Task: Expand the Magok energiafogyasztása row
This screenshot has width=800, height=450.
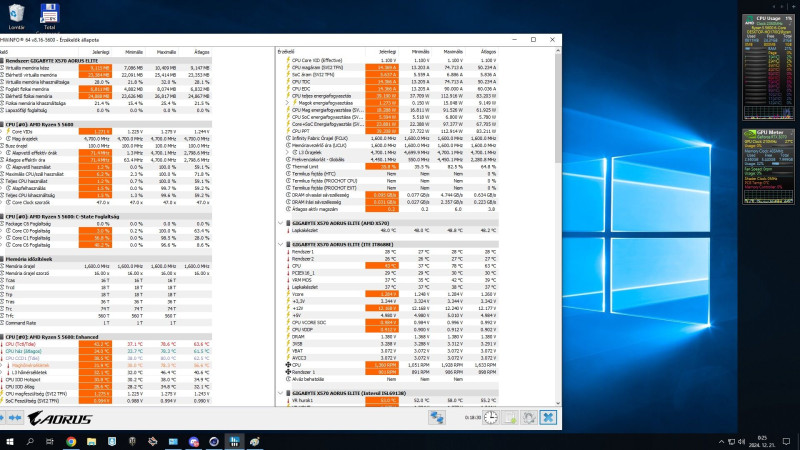Action: tap(287, 103)
